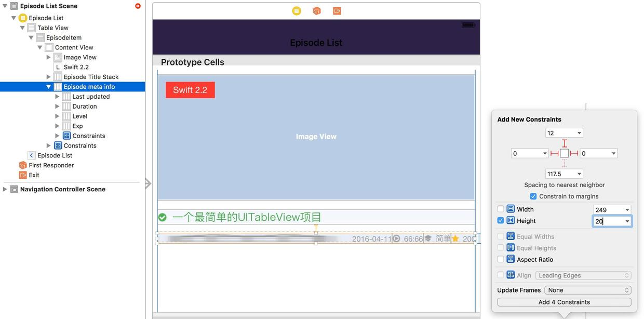This screenshot has height=319, width=644.
Task: Toggle the top spacing strut constraint
Action: pyautogui.click(x=565, y=143)
